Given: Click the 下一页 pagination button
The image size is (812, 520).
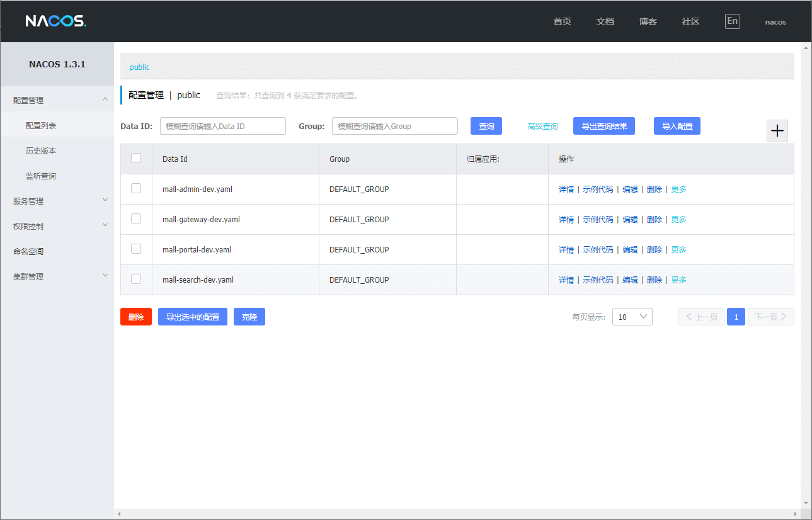Looking at the screenshot, I should pos(771,317).
